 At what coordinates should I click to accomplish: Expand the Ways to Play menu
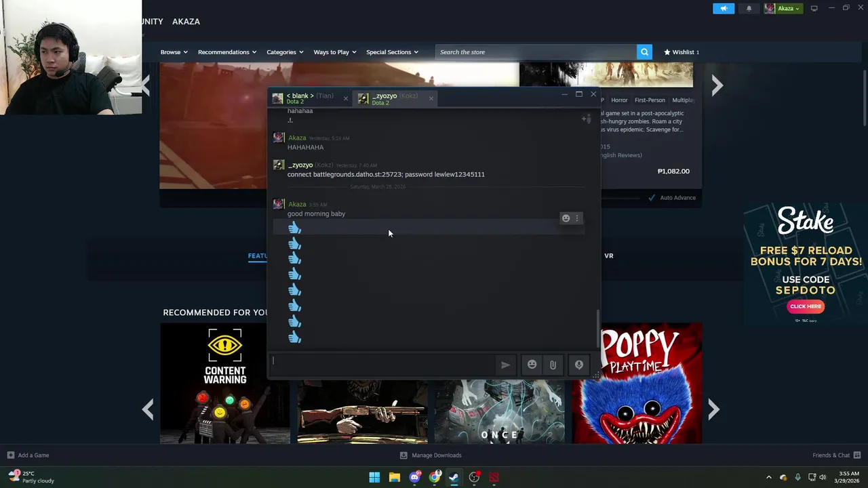tap(335, 52)
